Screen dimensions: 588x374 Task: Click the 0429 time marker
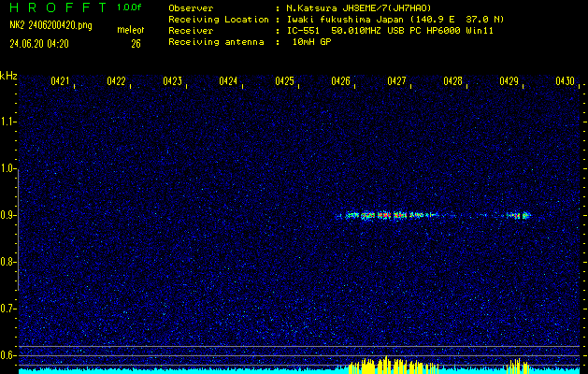[x=509, y=81]
